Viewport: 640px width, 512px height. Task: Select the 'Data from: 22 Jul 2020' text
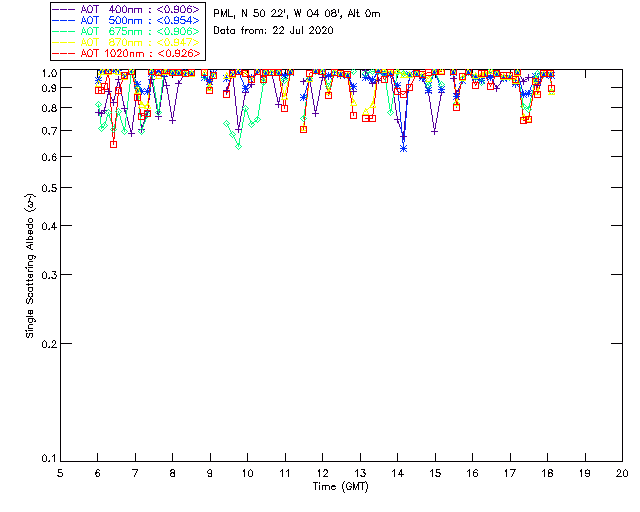[x=273, y=31]
